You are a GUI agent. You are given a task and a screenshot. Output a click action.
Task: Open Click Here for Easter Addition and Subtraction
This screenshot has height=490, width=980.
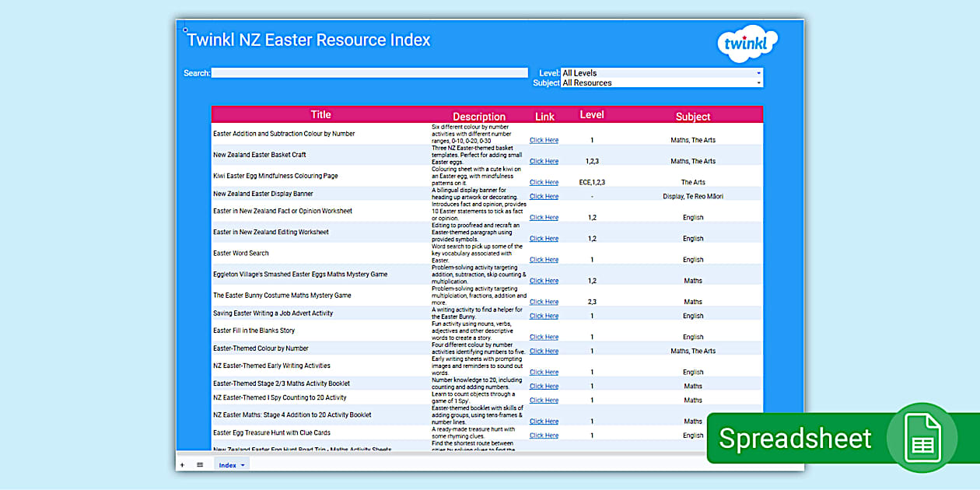(x=544, y=140)
